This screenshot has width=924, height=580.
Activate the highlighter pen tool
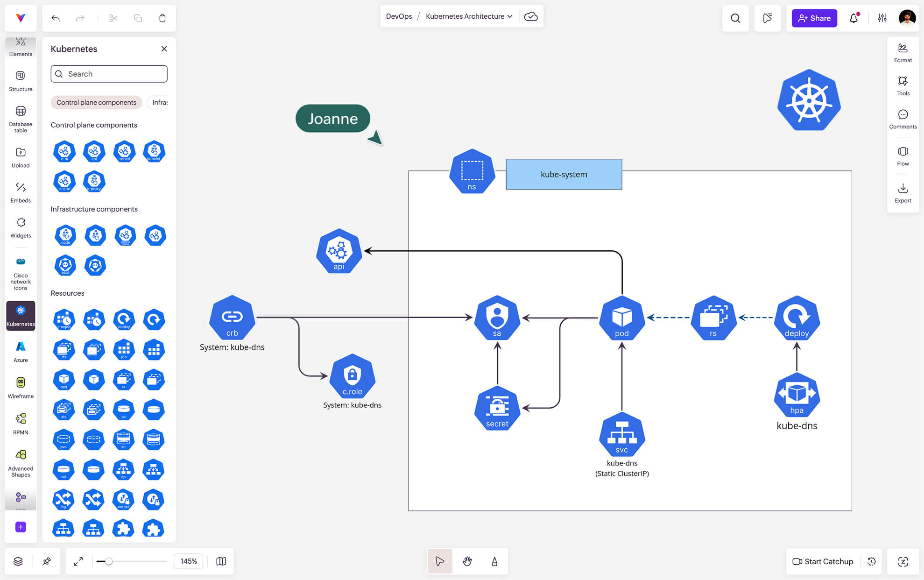coord(494,561)
